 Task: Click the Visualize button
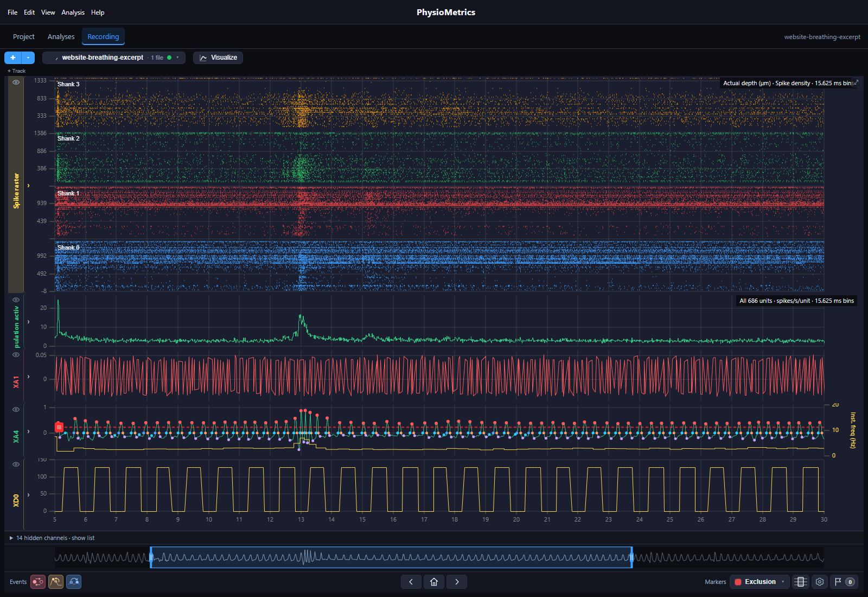(x=218, y=58)
